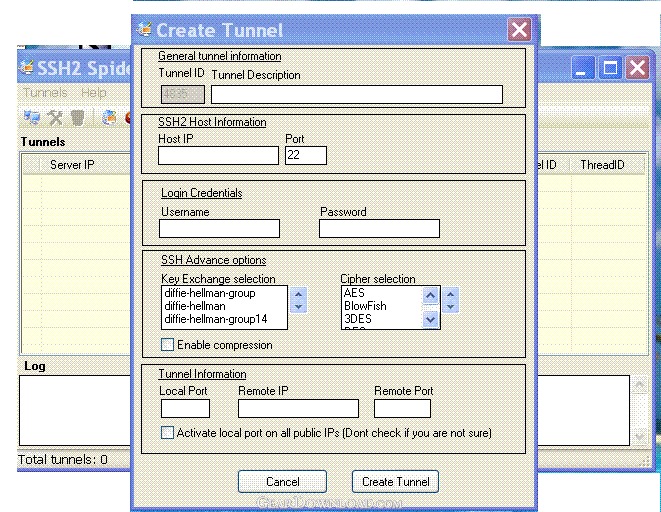Click the Log scrollbar up arrow in SSH2 Spider
This screenshot has width=661, height=512.
640,384
